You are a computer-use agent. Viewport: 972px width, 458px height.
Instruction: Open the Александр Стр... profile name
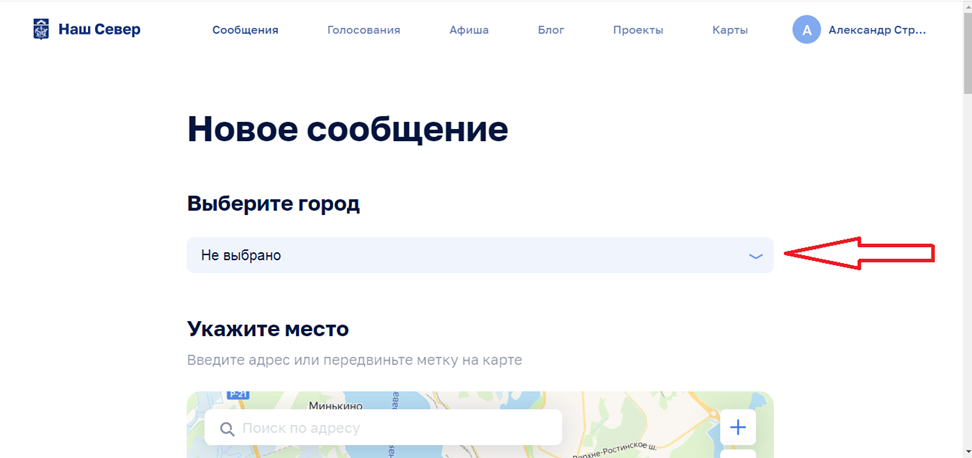pos(877,30)
